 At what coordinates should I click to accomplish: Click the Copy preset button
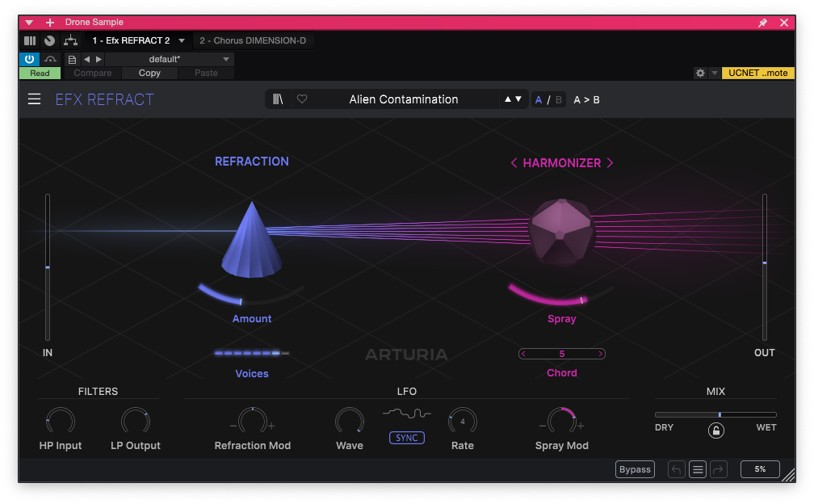(149, 73)
